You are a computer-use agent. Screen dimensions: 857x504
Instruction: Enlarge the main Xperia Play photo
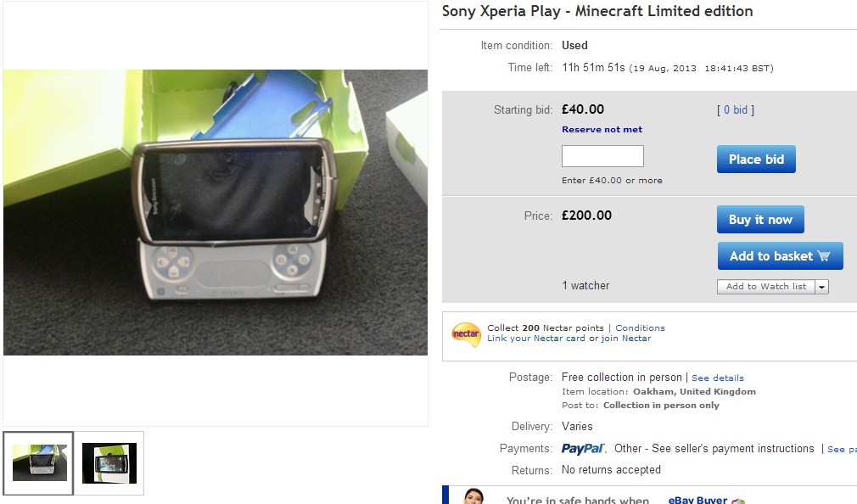click(216, 212)
